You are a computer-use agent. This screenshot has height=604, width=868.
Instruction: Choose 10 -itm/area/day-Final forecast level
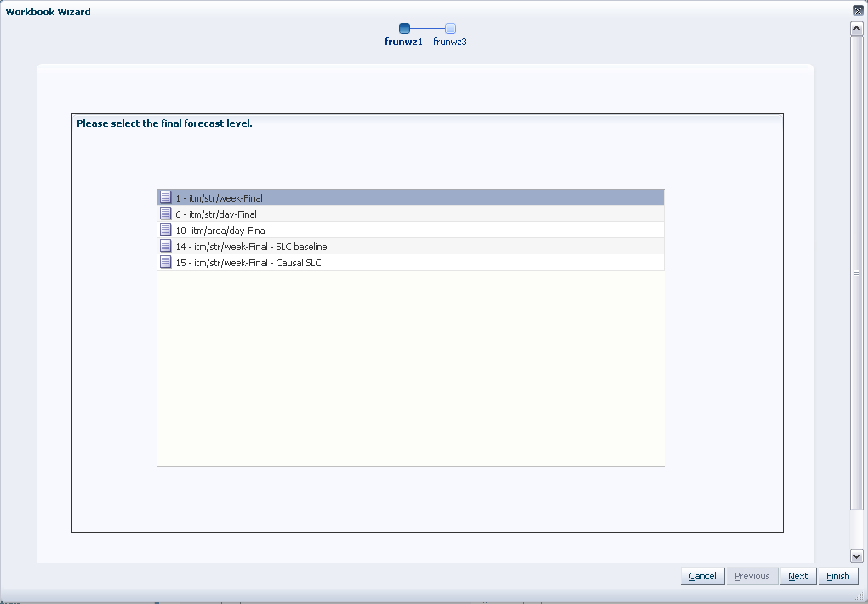tap(411, 230)
